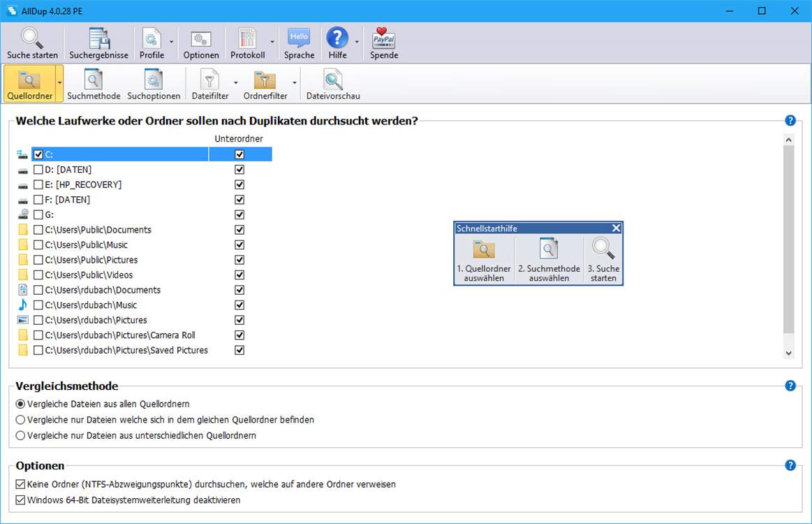Select C:\Users\rdubach\Pictures\Saved Pictures row text
Image resolution: width=812 pixels, height=524 pixels.
[x=126, y=350]
